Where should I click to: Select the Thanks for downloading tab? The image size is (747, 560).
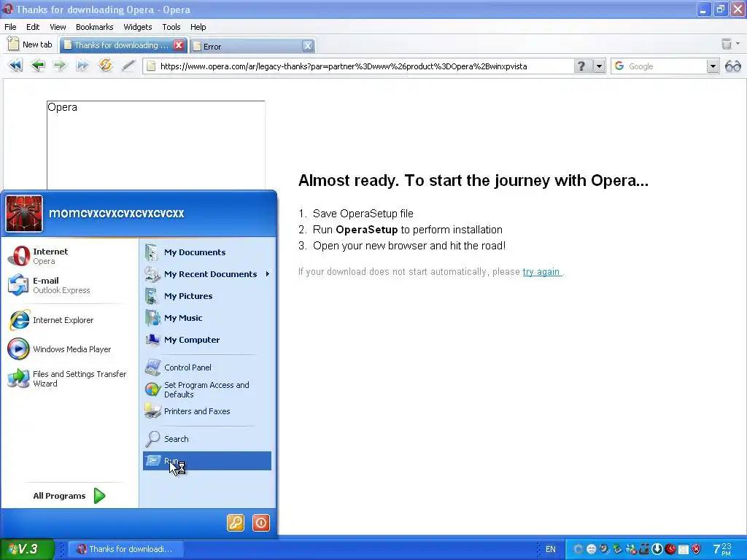coord(116,45)
